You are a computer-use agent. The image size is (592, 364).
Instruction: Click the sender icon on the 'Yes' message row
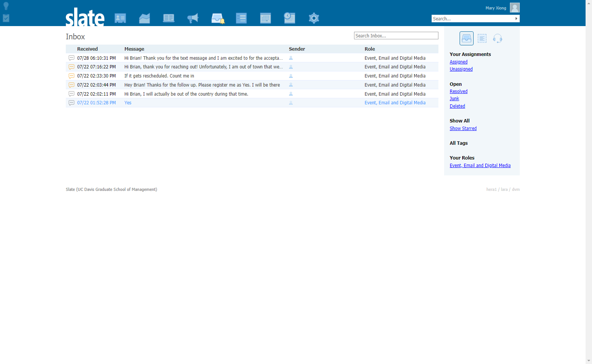point(291,103)
